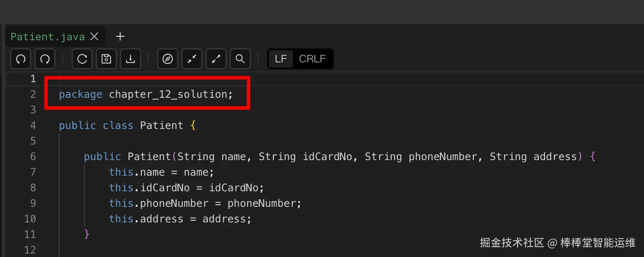The width and height of the screenshot is (644, 257).
Task: Collapse code using the inward arrows icon
Action: click(x=192, y=59)
